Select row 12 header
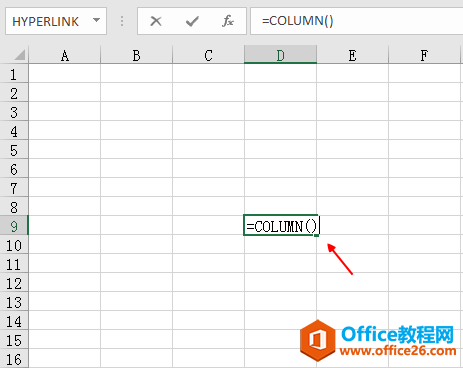This screenshot has height=368, width=463. pyautogui.click(x=14, y=283)
